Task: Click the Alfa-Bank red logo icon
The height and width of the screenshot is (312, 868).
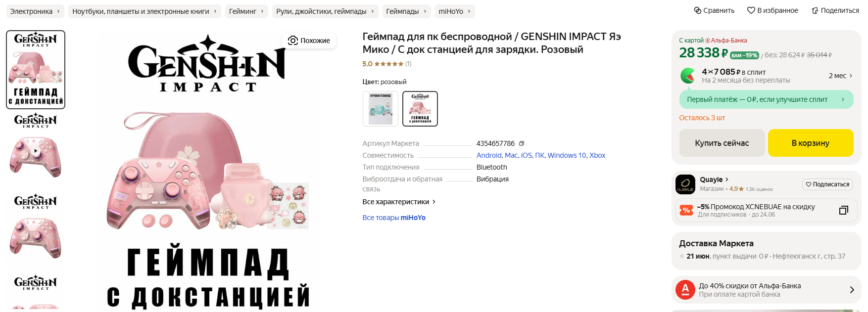Action: pyautogui.click(x=685, y=290)
